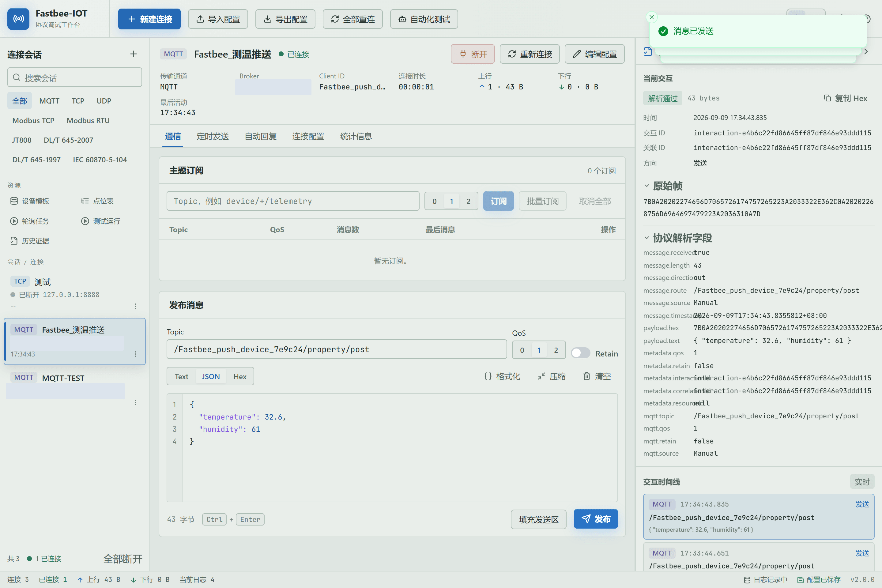Open 测试运行 resource

coord(101,221)
